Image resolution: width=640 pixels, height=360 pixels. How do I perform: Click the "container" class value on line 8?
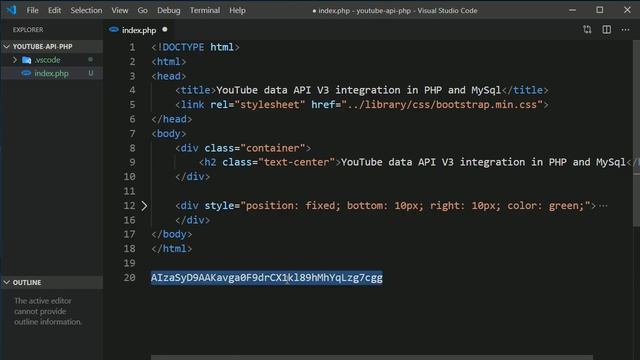[x=273, y=148]
